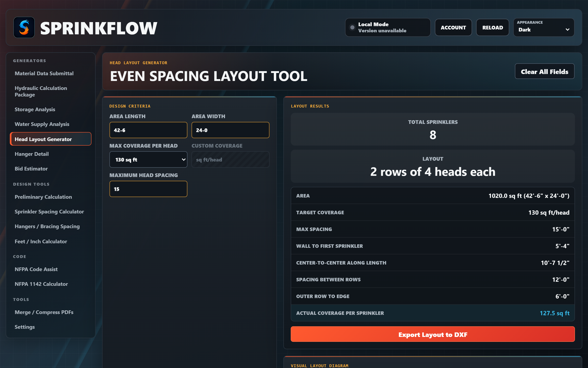
Task: Open NFPA Code Assist
Action: [51, 269]
